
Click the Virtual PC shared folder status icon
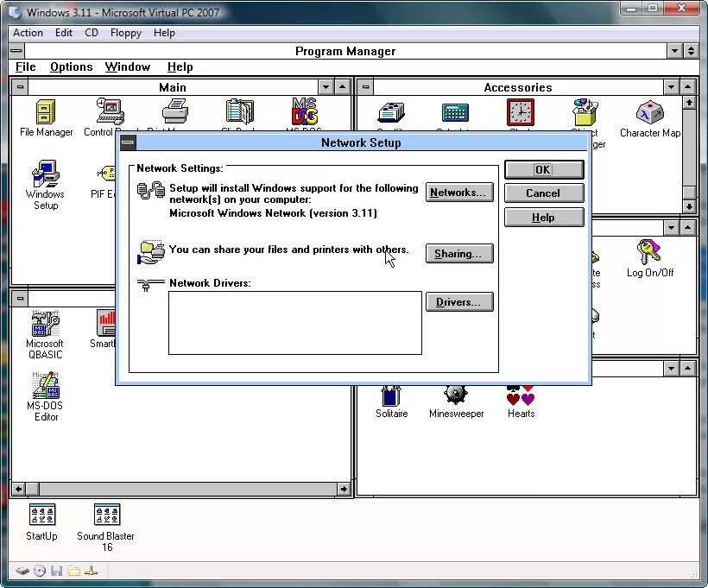[x=73, y=571]
